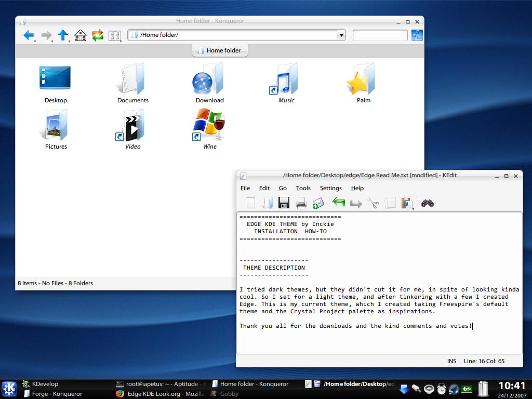Viewport: 532px width, 399px height.
Task: Open the Video folder link
Action: (132, 130)
